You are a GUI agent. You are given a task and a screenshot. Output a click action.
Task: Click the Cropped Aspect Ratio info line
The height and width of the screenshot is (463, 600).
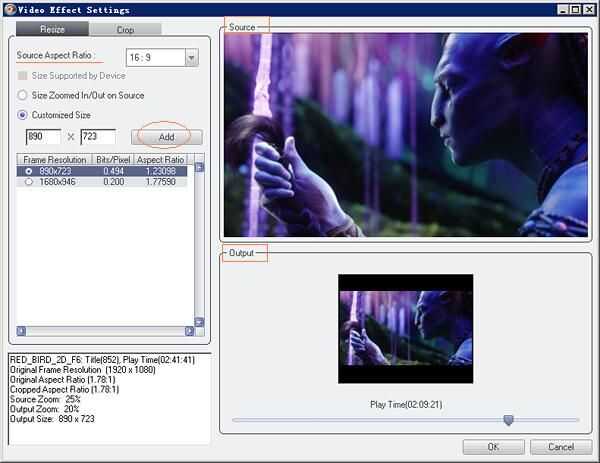[64, 390]
